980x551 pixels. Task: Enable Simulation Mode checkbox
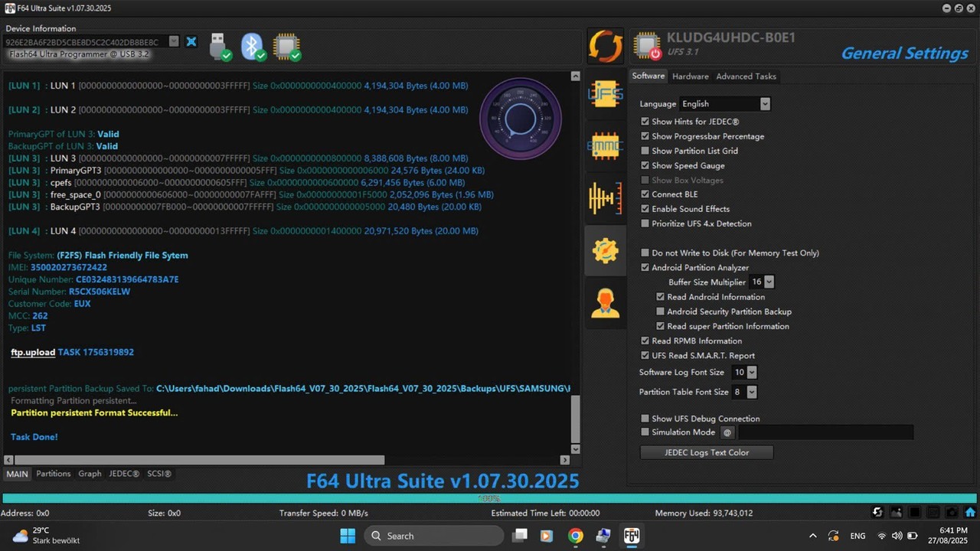coord(645,432)
